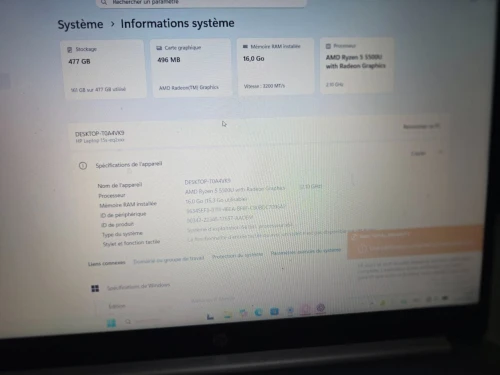Screen dimensions: 500x375
Task: Select the 'Processeur' label in device specifications
Action: tap(112, 195)
